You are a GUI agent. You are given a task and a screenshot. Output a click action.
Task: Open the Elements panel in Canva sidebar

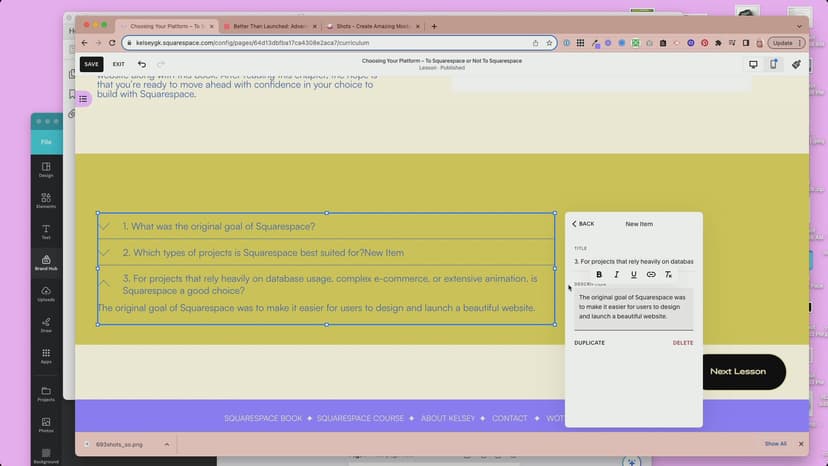(46, 201)
